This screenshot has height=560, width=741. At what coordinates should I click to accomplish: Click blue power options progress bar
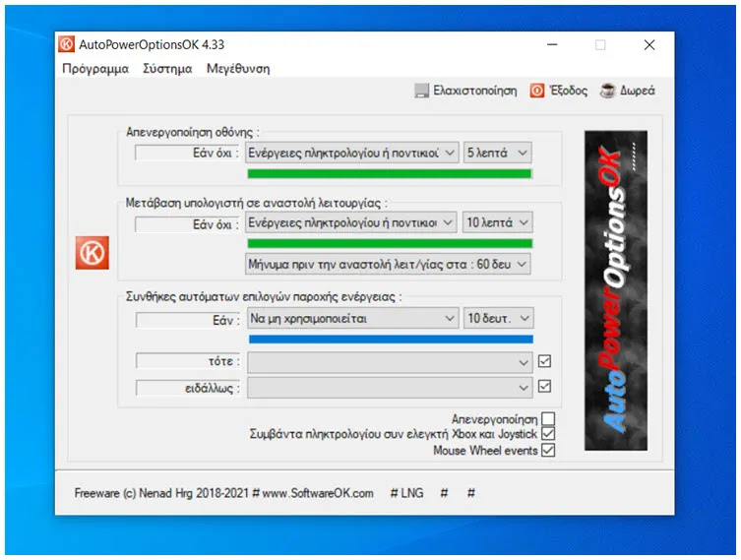click(x=391, y=339)
